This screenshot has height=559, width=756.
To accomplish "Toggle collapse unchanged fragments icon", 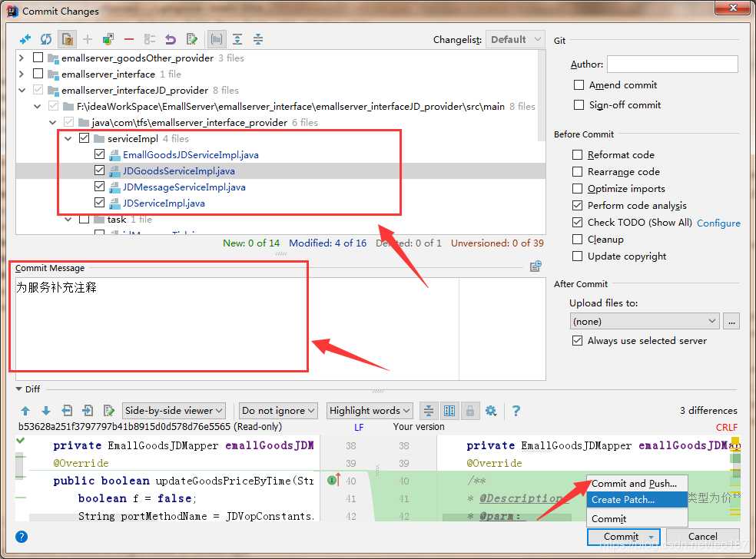I will coord(428,411).
